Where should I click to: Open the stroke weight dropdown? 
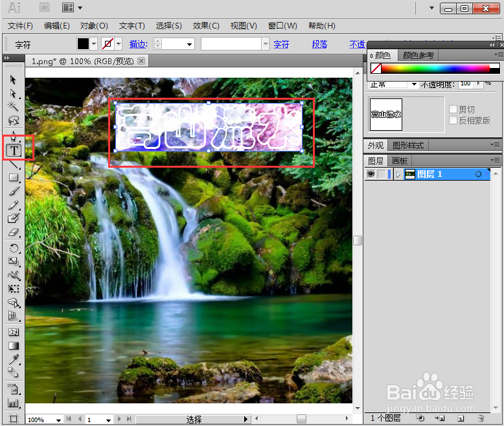pos(190,44)
